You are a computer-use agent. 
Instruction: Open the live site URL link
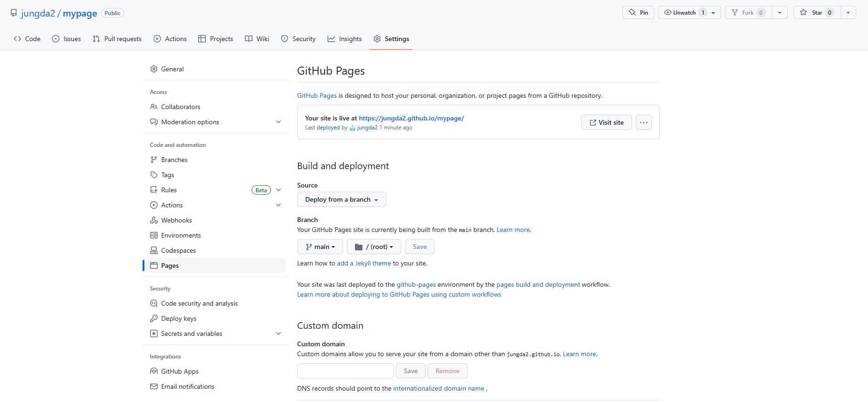pyautogui.click(x=412, y=118)
